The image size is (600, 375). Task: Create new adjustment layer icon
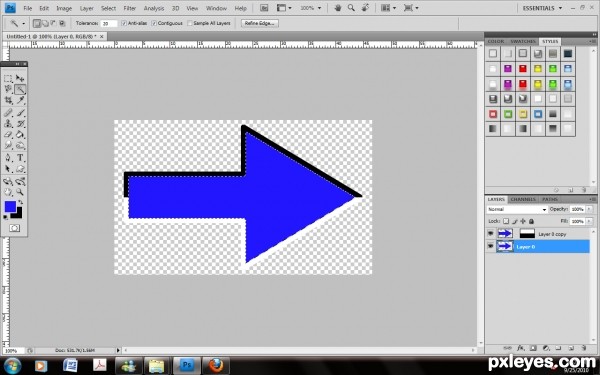[546, 348]
